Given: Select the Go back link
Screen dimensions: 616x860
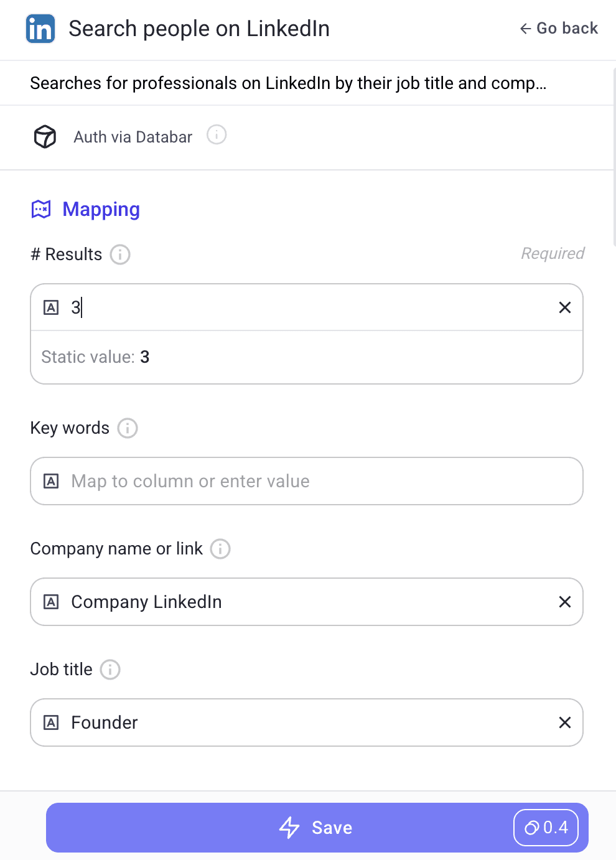Looking at the screenshot, I should pyautogui.click(x=558, y=28).
